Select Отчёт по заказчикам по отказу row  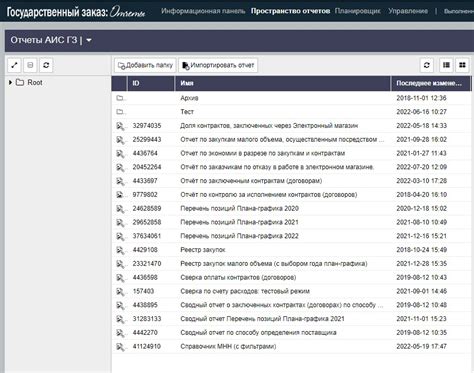click(x=291, y=167)
